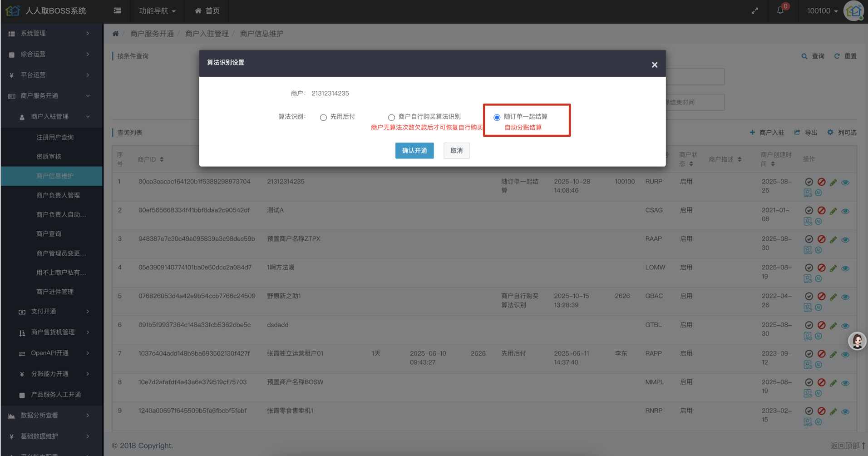Click the fullscreen expand icon

click(x=755, y=11)
